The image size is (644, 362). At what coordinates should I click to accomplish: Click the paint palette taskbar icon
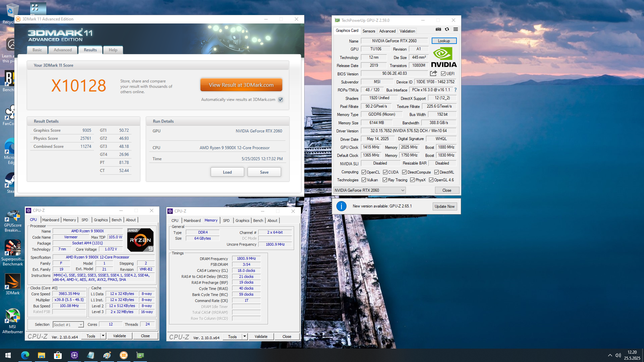point(107,355)
